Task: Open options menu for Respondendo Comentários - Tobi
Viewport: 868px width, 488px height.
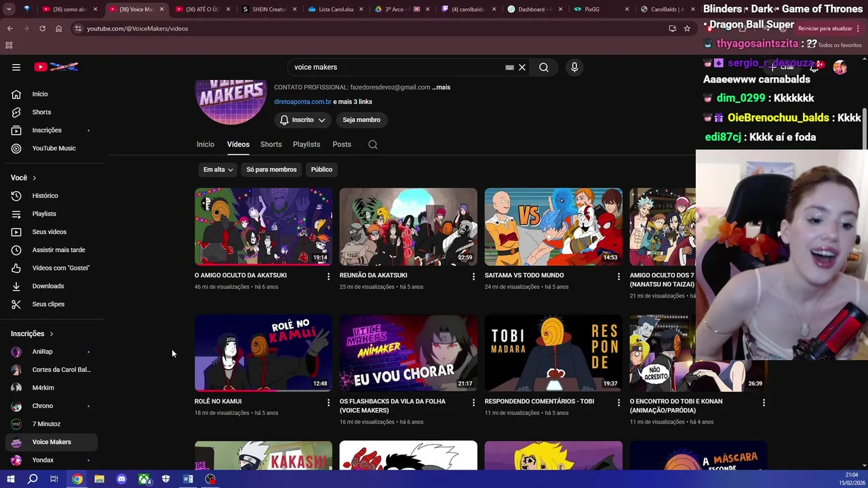Action: (618, 402)
